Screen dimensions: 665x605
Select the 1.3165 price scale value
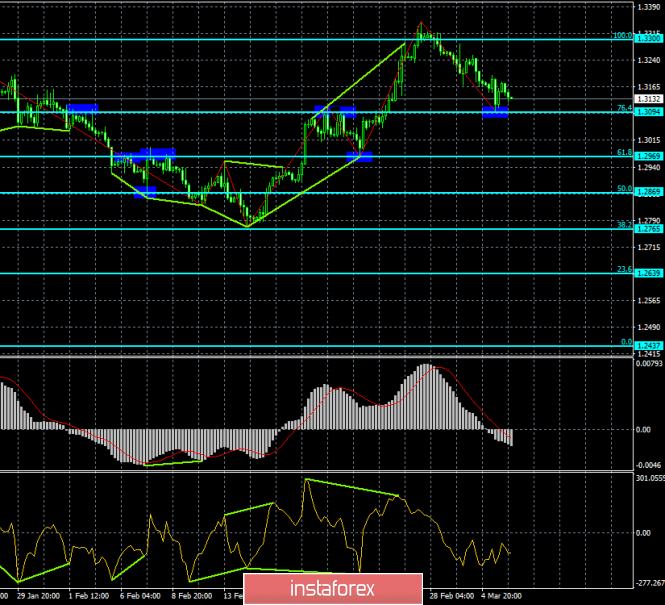point(649,87)
